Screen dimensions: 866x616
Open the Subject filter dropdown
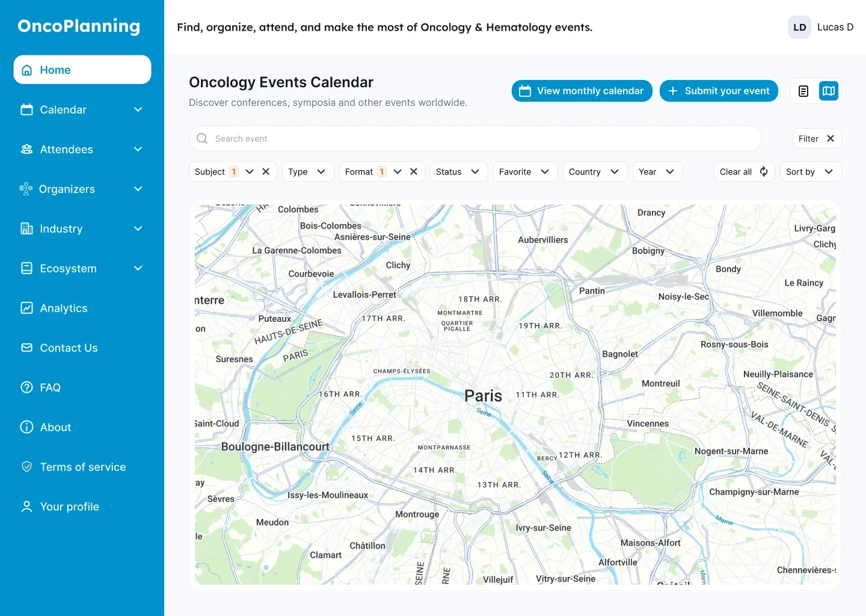tap(250, 171)
